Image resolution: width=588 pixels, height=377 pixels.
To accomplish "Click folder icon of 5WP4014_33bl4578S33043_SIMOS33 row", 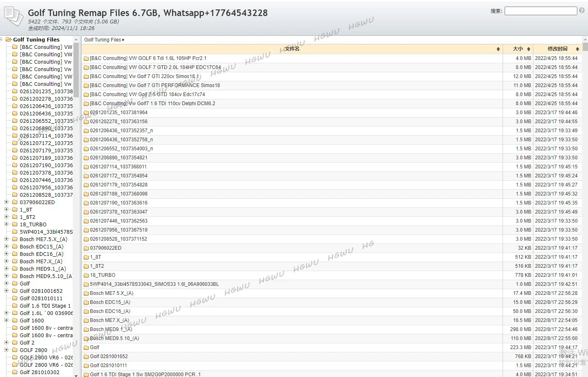I will 86,284.
